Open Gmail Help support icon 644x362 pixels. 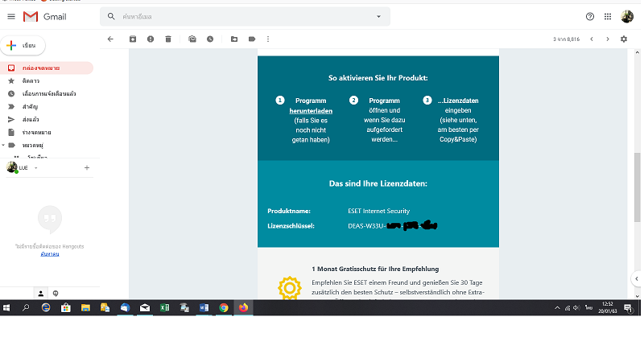click(x=590, y=16)
